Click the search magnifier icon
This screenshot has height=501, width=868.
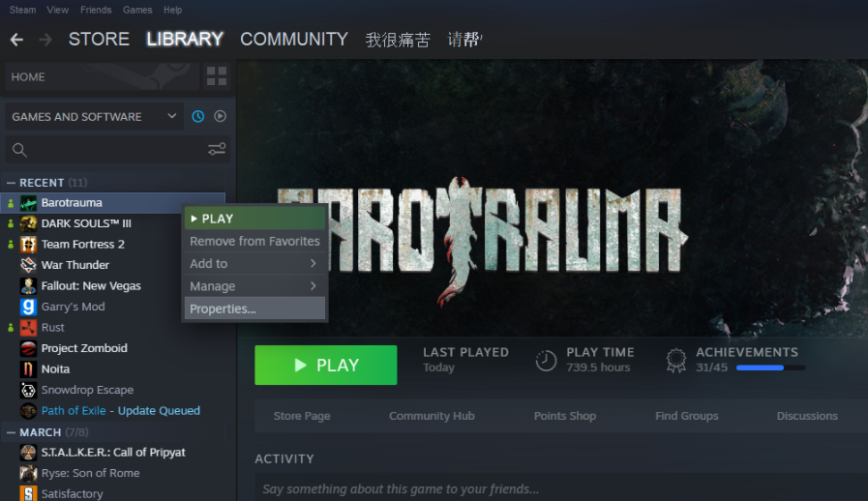click(x=19, y=150)
